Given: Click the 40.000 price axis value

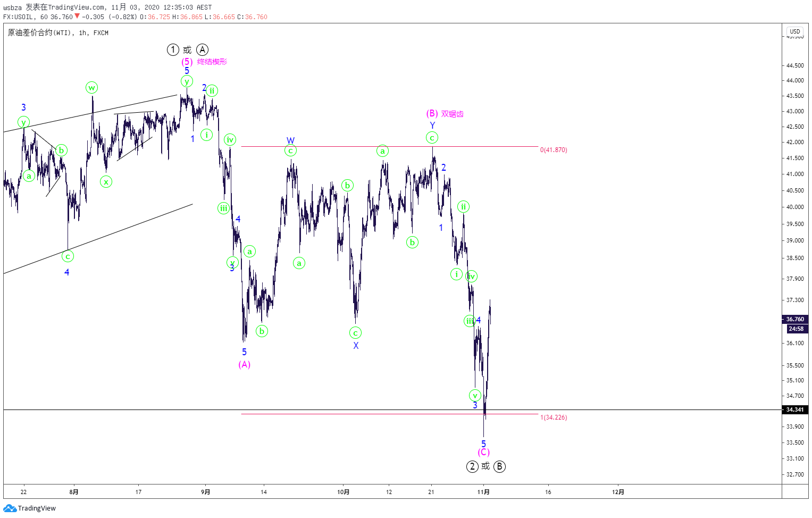Looking at the screenshot, I should pyautogui.click(x=795, y=207).
